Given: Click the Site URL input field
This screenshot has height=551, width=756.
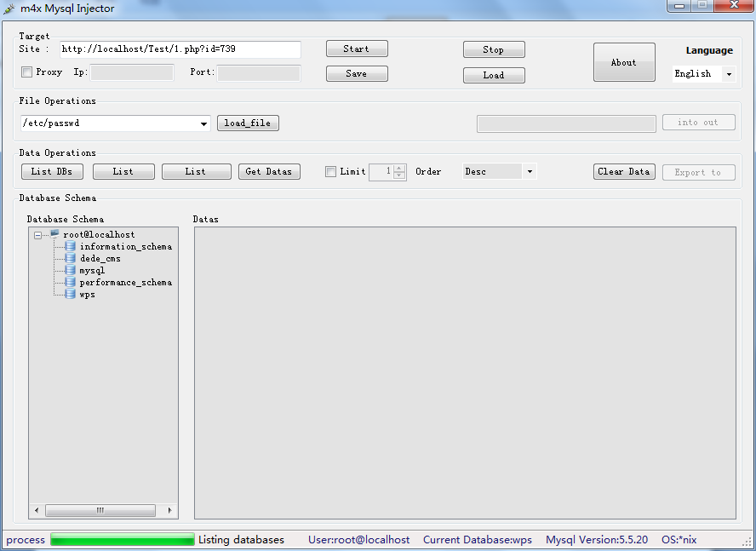Looking at the screenshot, I should (x=180, y=49).
